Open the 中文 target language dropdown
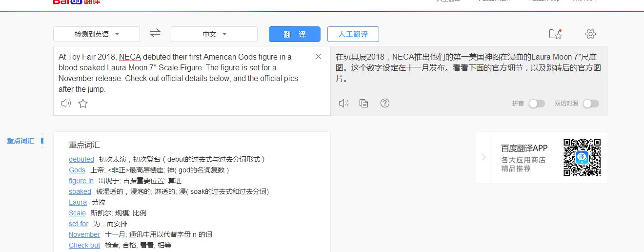The image size is (644, 252). pos(214,34)
